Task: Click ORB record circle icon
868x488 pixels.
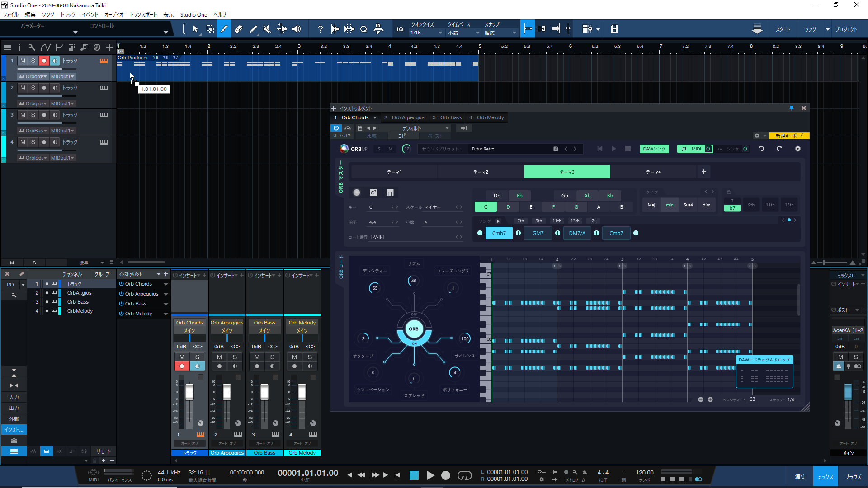Action: click(357, 192)
